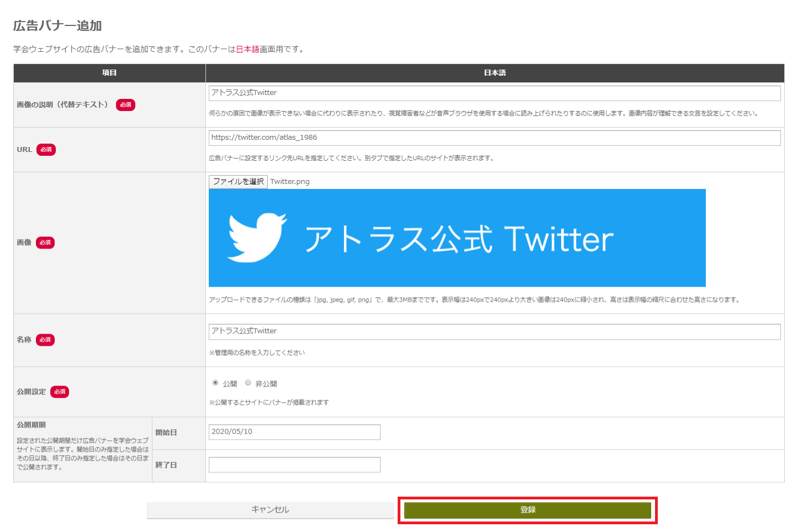Screen dimensions: 808x532
Task: Click the 開始日 label
Action: (x=166, y=433)
